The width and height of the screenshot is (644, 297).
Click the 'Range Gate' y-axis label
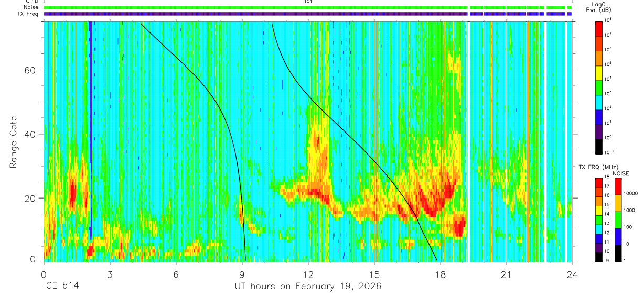pos(13,142)
